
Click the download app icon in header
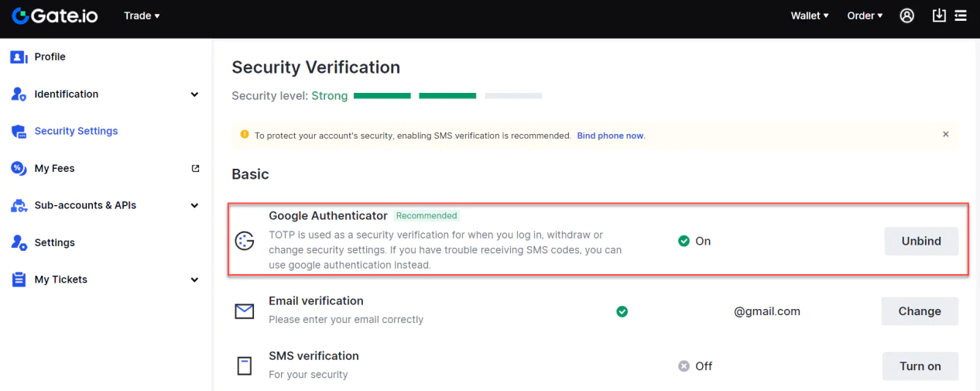(939, 15)
